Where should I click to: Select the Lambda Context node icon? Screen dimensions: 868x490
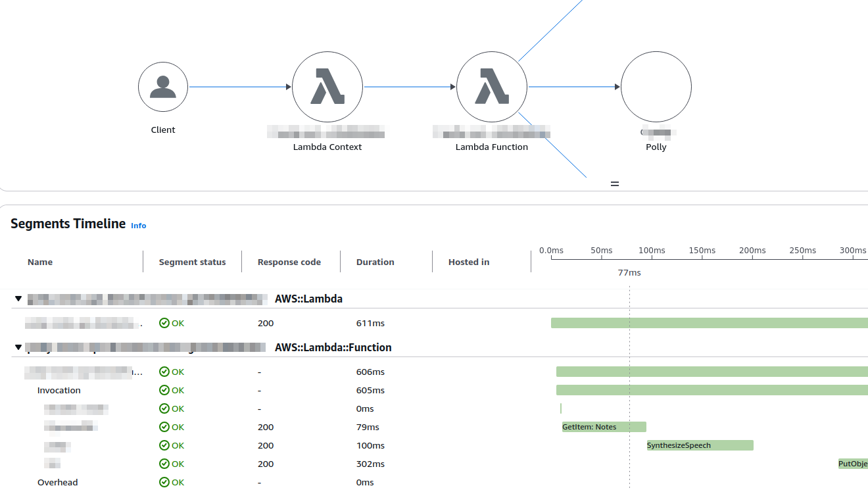[x=327, y=87]
